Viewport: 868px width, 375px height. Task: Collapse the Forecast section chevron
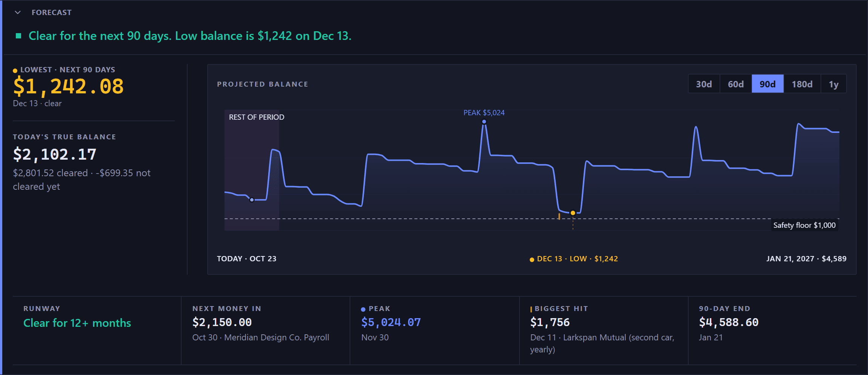coord(18,12)
